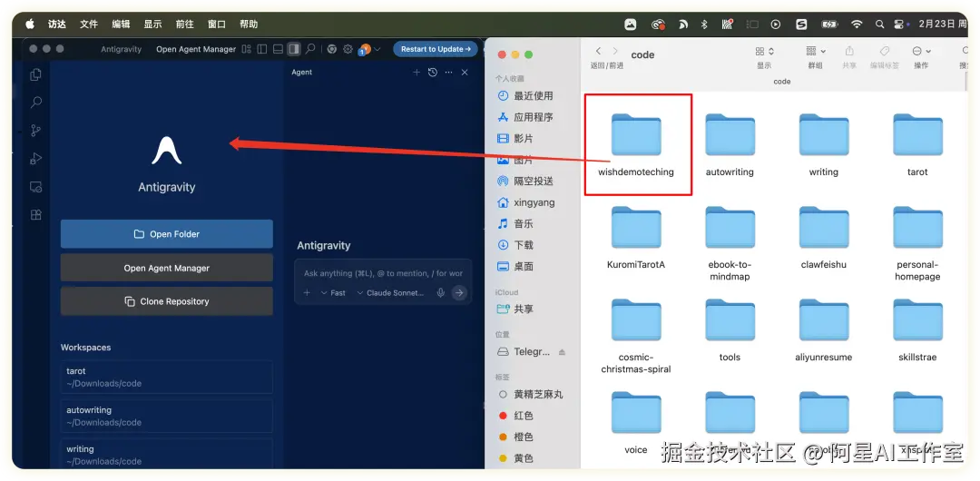The image size is (980, 481).
Task: Click the account avatar with notification badge
Action: tap(365, 49)
